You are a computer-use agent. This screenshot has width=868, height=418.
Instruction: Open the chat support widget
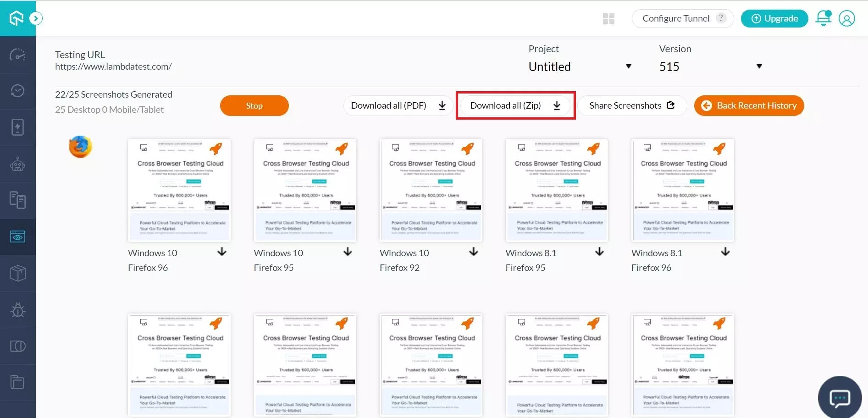840,397
